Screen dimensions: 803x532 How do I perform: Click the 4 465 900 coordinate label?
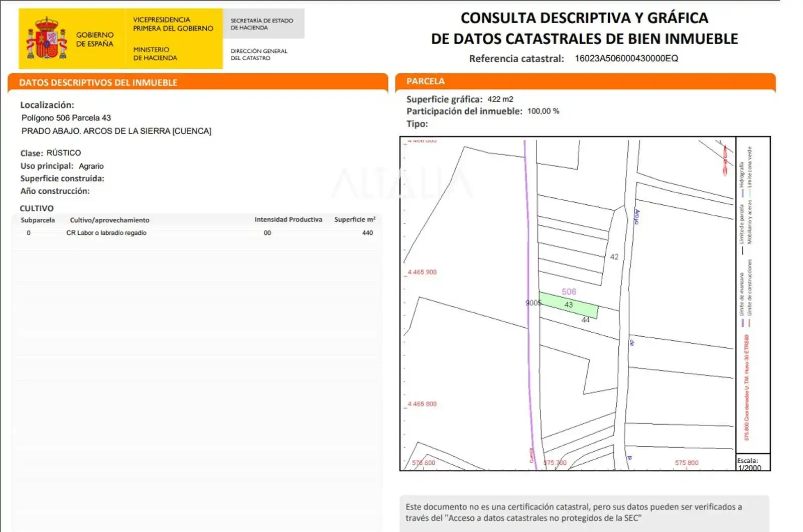pos(422,272)
